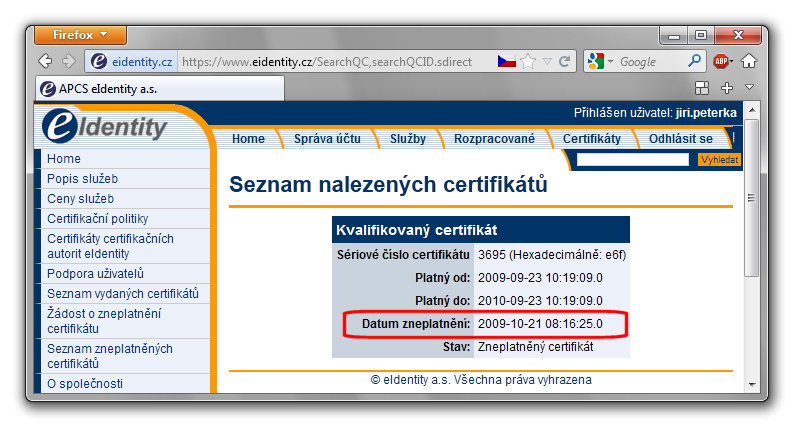Click the username jiri.peterka

pyautogui.click(x=706, y=113)
